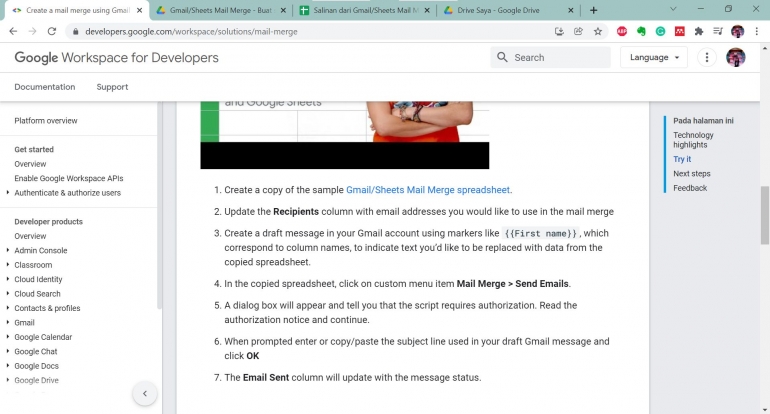Click the Chrome profile avatar in toolbar
This screenshot has width=770, height=414.
737,31
